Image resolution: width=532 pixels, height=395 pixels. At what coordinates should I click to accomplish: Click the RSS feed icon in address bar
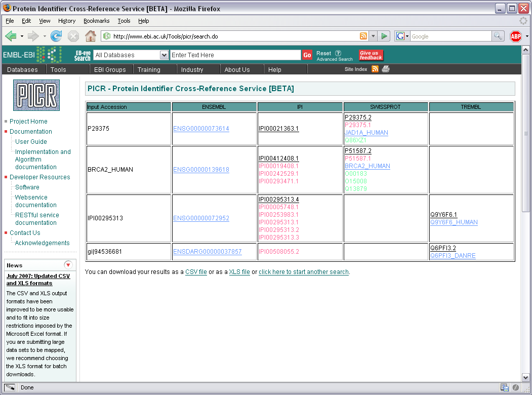click(363, 36)
